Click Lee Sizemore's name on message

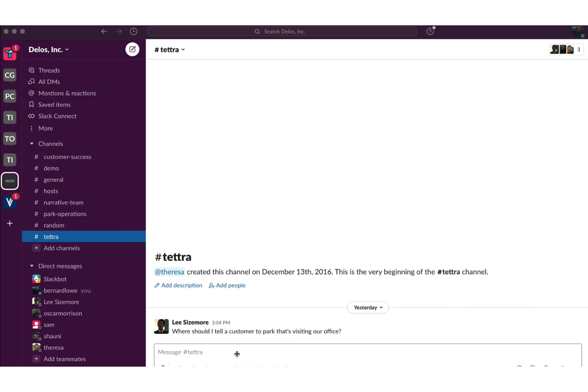(190, 322)
